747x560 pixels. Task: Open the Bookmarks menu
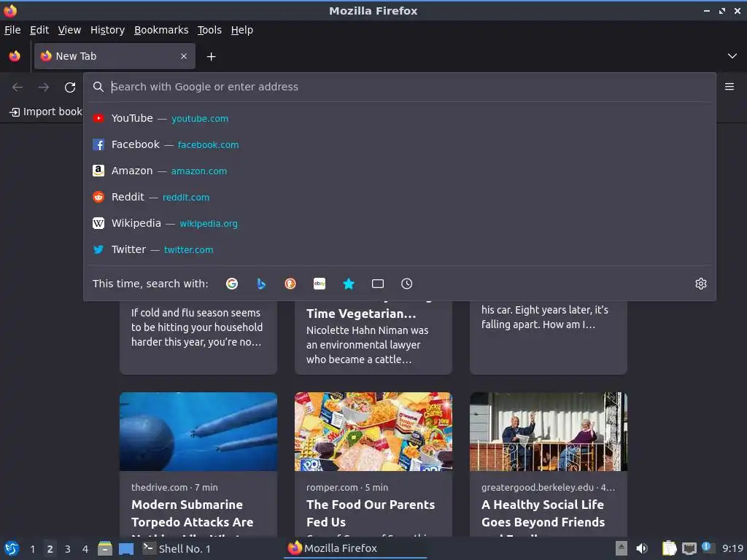click(161, 30)
